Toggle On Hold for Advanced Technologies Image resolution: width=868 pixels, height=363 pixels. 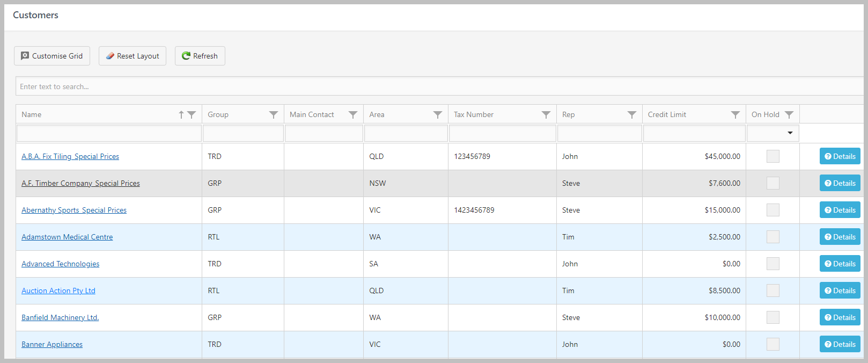(x=773, y=264)
